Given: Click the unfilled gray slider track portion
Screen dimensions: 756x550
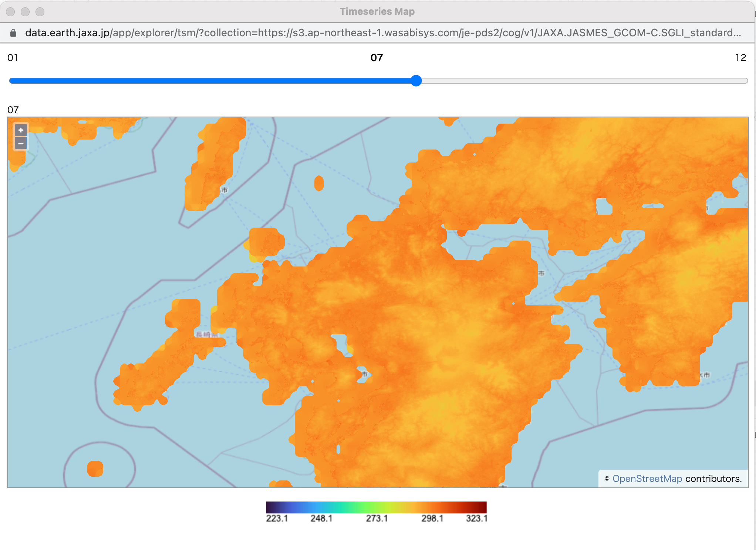Looking at the screenshot, I should 584,81.
